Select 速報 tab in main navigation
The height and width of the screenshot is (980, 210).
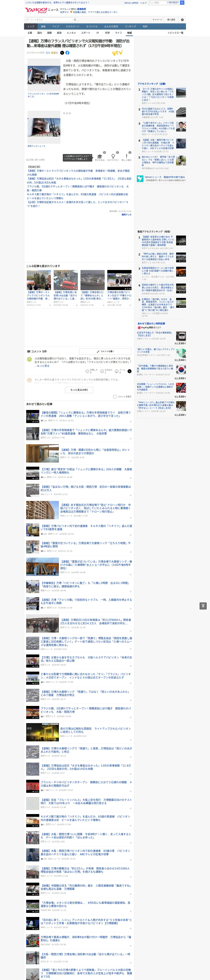pyautogui.click(x=43, y=27)
